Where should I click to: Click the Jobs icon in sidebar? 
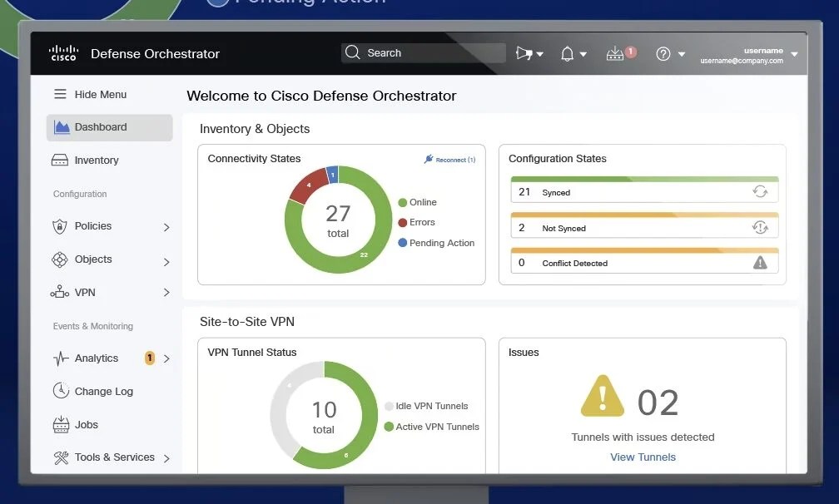(61, 424)
